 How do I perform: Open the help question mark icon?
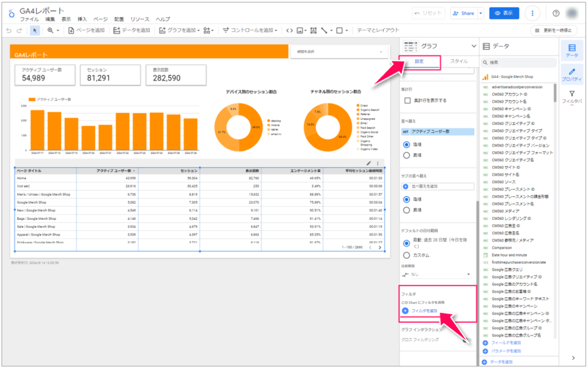(556, 13)
